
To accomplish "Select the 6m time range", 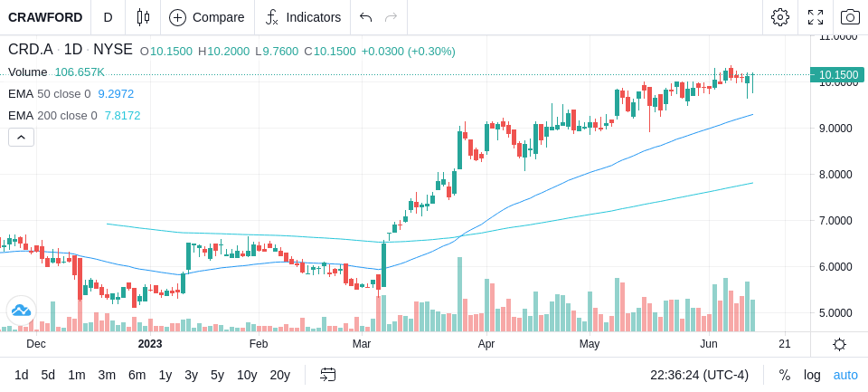I will click(x=137, y=375).
